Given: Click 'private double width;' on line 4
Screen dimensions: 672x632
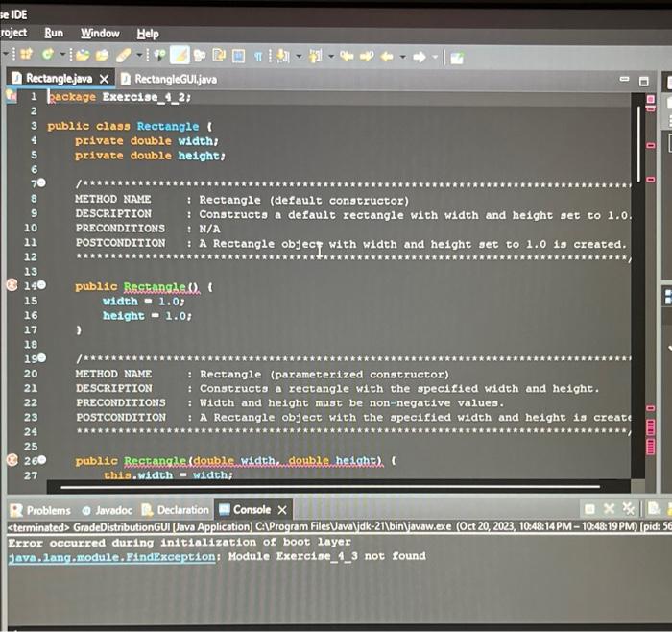Looking at the screenshot, I should pos(147,140).
